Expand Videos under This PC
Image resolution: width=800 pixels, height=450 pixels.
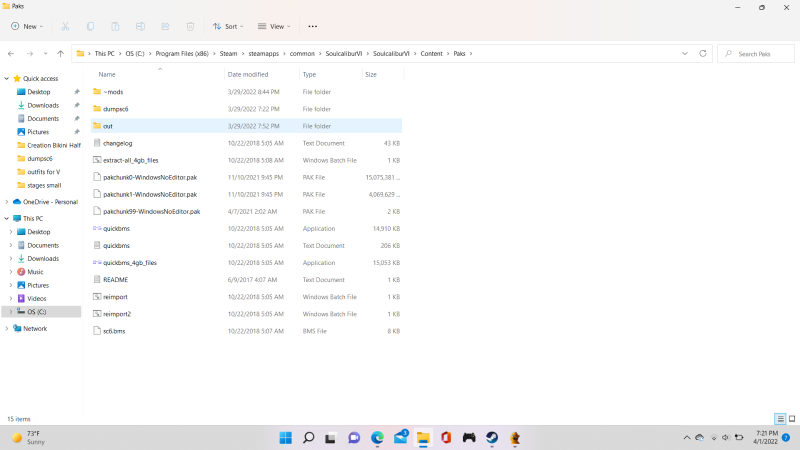[11, 298]
